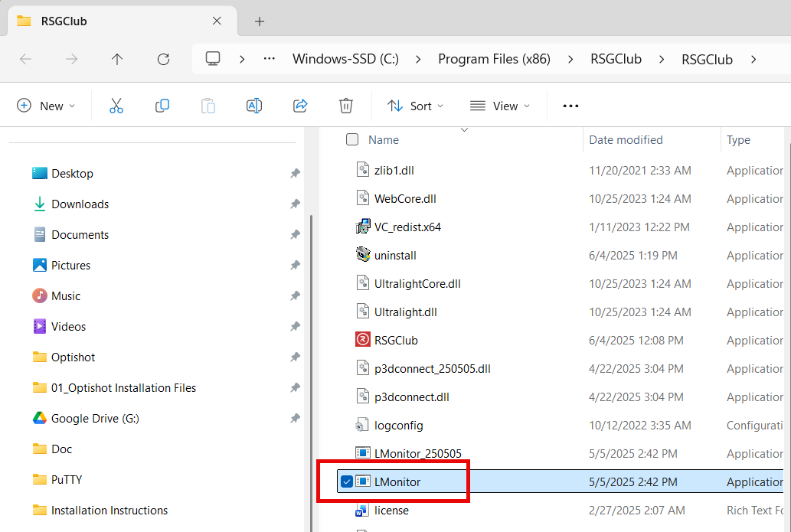Click the Copy icon in toolbar

[x=162, y=106]
